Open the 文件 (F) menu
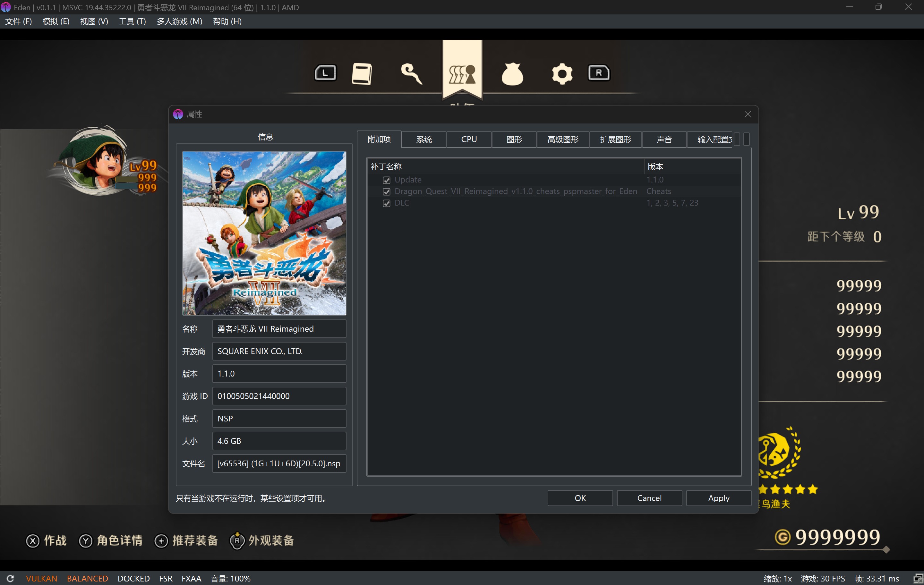Viewport: 924px width, 585px height. coord(18,21)
